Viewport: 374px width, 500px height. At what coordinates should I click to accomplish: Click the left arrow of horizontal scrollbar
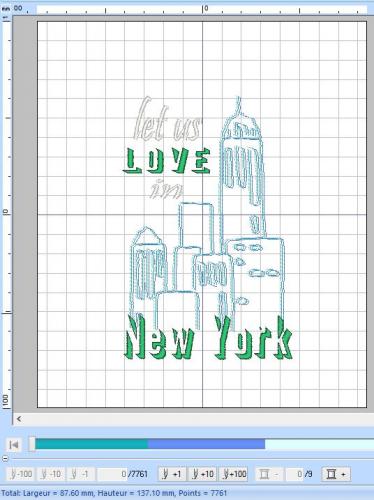pos(19,419)
